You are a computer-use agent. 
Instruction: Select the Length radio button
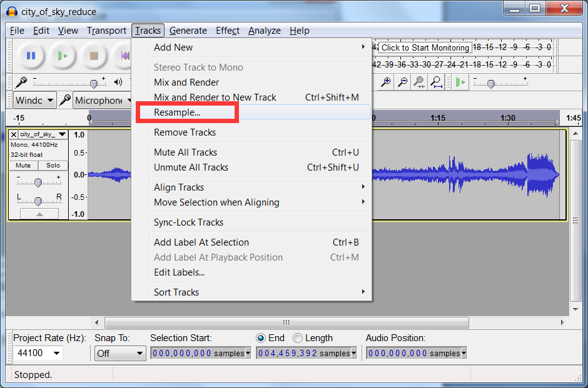click(x=298, y=338)
